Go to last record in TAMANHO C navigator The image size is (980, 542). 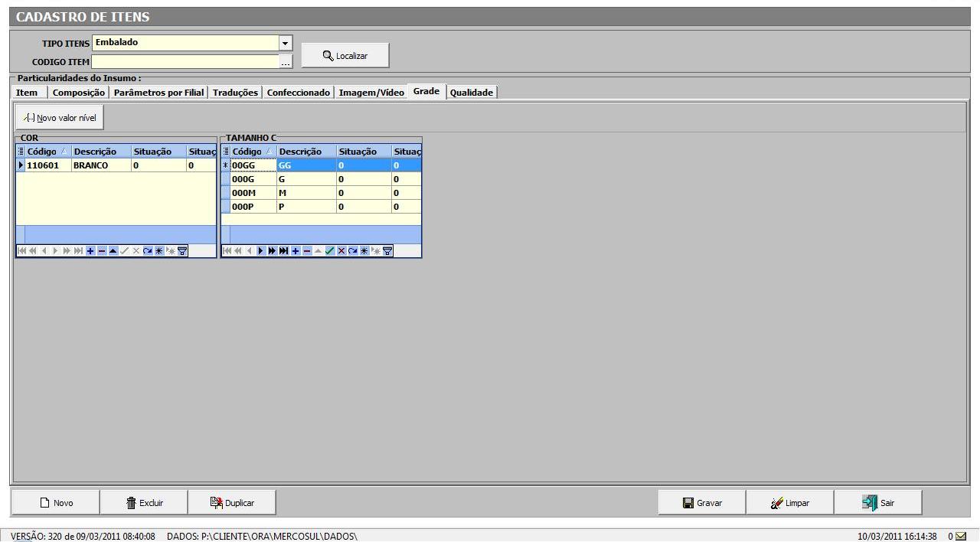284,250
